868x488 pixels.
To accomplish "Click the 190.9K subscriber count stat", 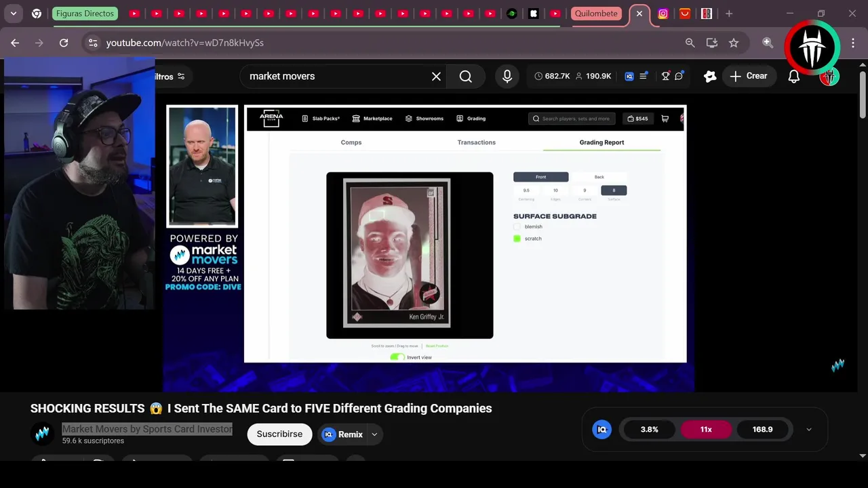I will pyautogui.click(x=593, y=76).
